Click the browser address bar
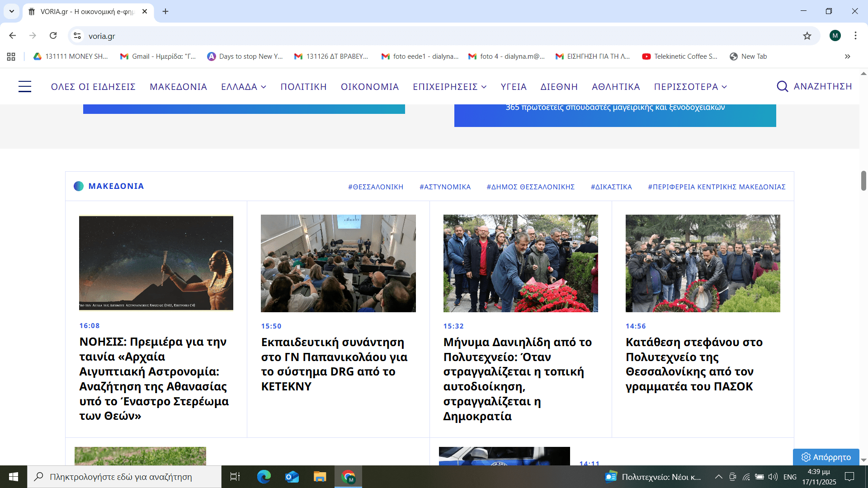 point(407,36)
